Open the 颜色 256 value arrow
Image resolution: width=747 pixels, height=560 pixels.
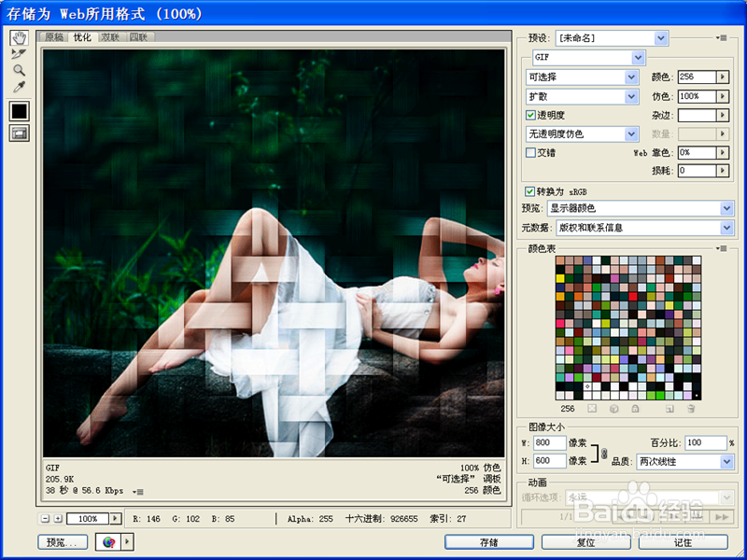[723, 77]
